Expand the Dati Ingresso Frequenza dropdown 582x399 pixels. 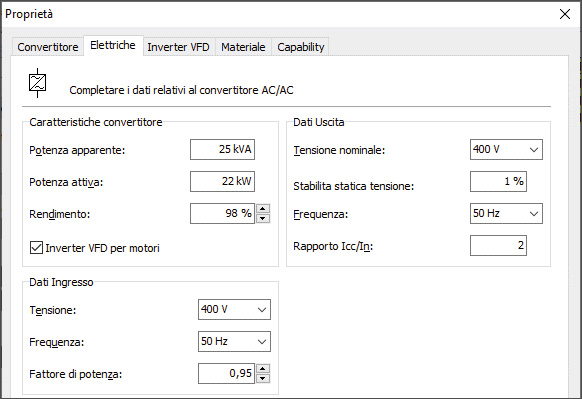pyautogui.click(x=234, y=341)
